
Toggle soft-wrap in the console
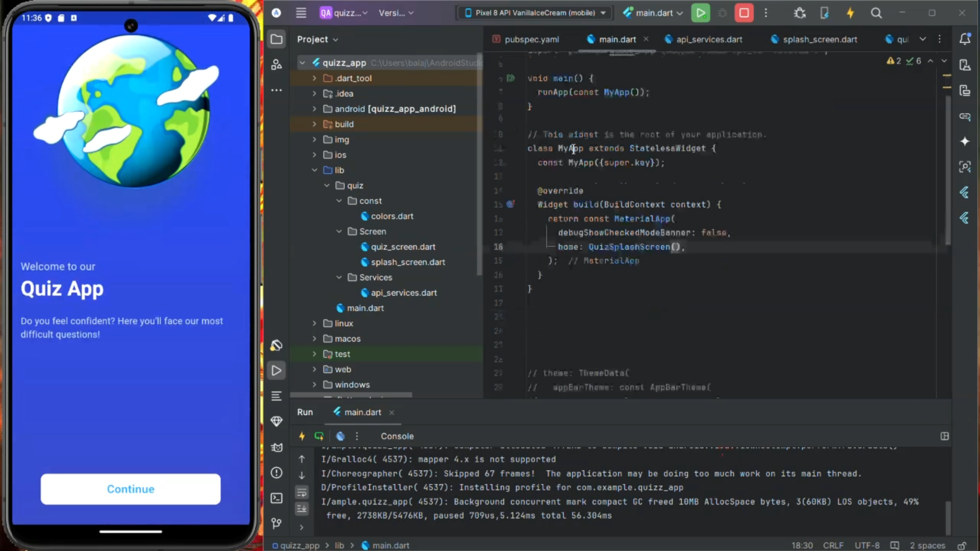[302, 492]
